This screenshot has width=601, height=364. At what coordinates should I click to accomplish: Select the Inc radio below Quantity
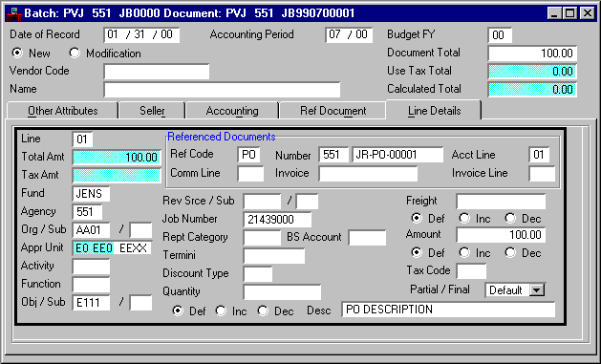click(x=221, y=310)
